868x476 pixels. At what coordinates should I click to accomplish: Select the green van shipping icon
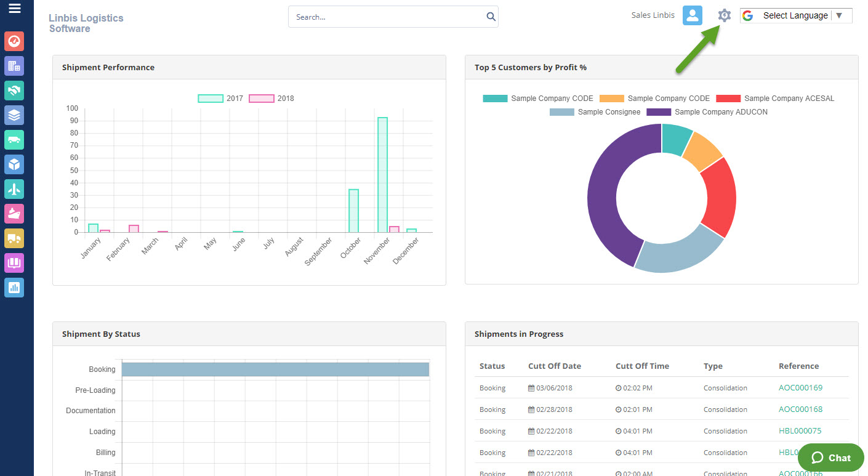[x=14, y=140]
